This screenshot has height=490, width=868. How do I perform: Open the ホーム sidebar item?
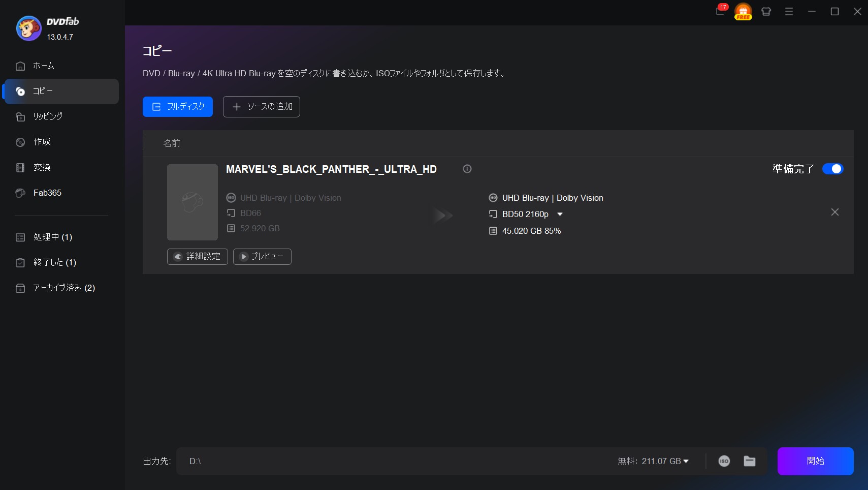pos(61,66)
